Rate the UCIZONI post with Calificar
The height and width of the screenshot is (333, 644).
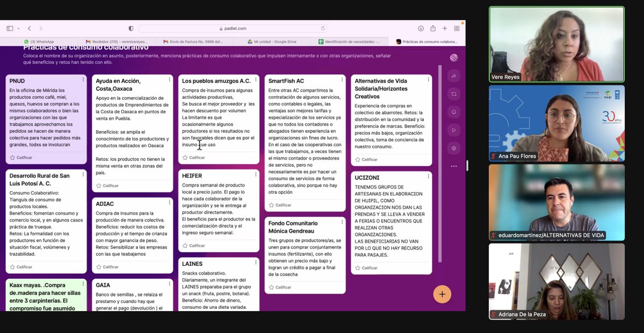point(366,268)
